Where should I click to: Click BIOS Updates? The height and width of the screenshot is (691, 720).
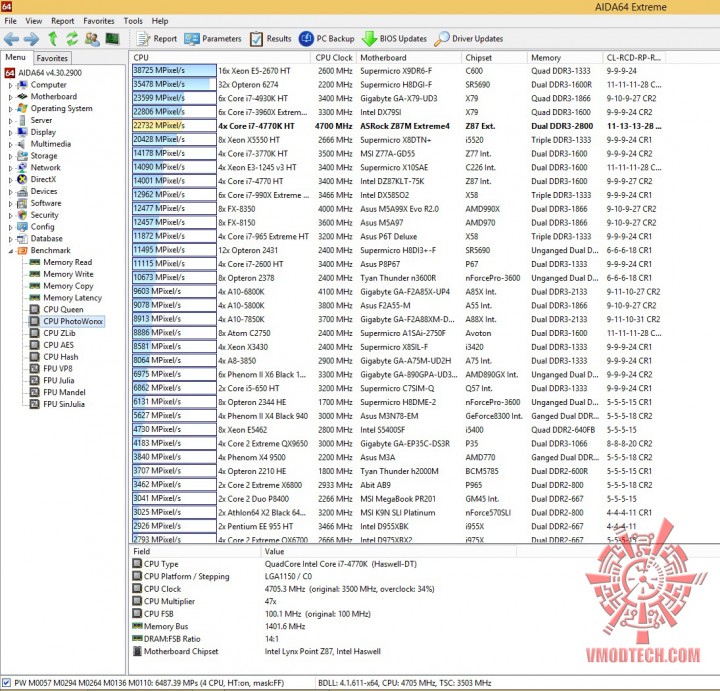(x=394, y=39)
